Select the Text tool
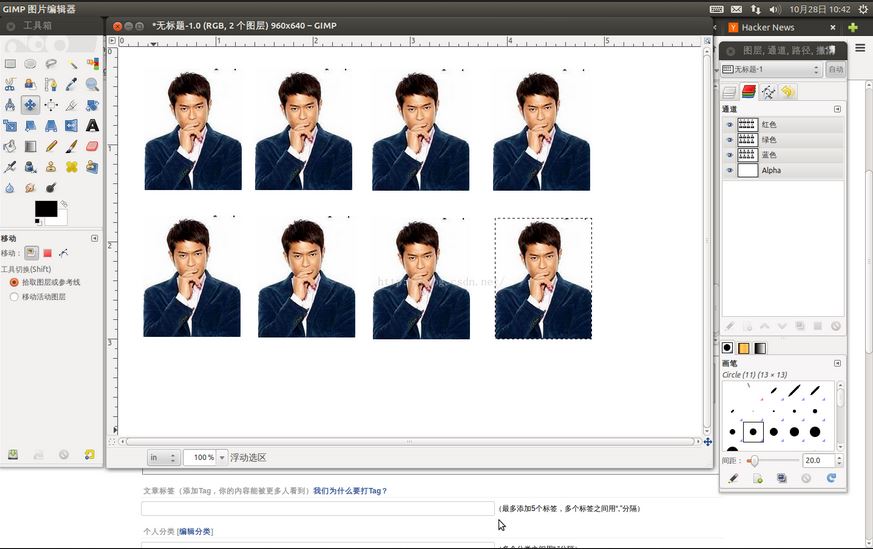 point(92,125)
